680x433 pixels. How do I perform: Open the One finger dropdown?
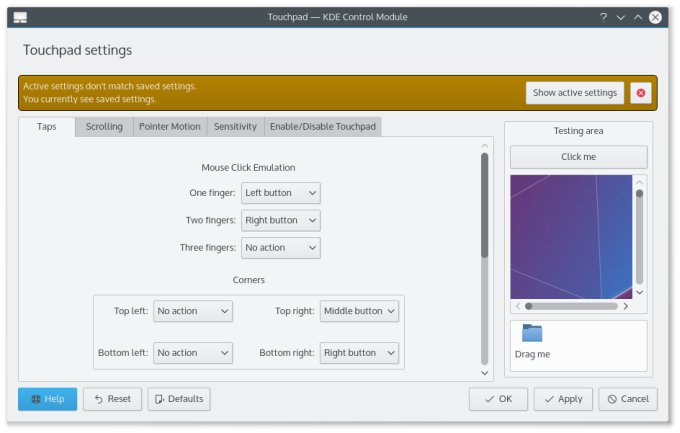[x=281, y=193]
